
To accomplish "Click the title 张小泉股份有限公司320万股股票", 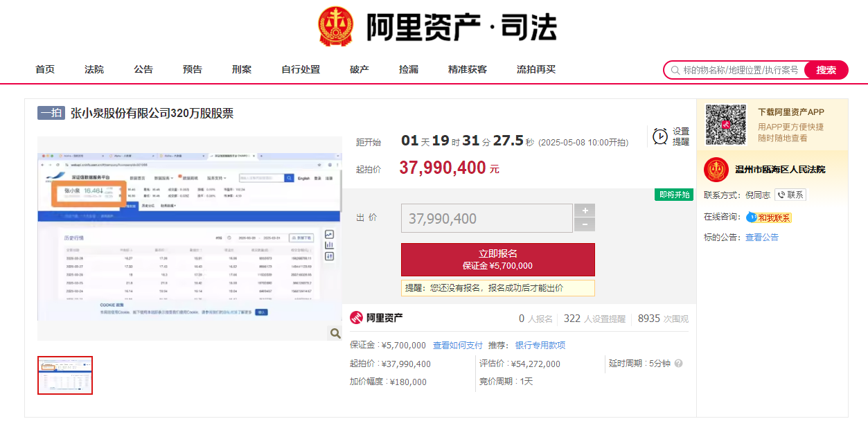I will [x=152, y=113].
